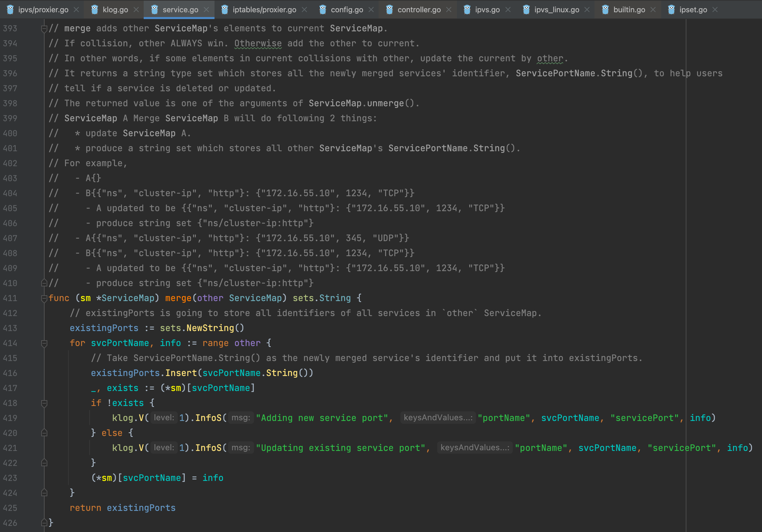This screenshot has height=532, width=762.
Task: Click the underlined word Otherwise on line 394
Action: point(258,43)
